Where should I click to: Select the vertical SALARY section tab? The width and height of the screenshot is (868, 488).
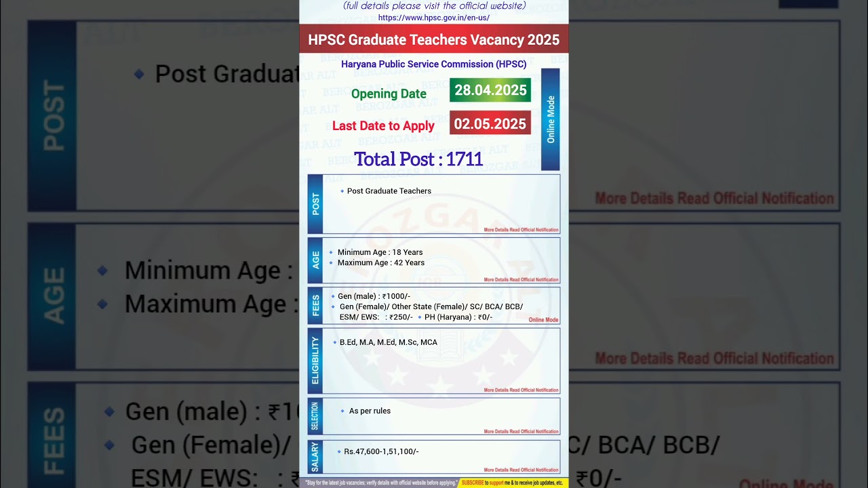pos(315,456)
